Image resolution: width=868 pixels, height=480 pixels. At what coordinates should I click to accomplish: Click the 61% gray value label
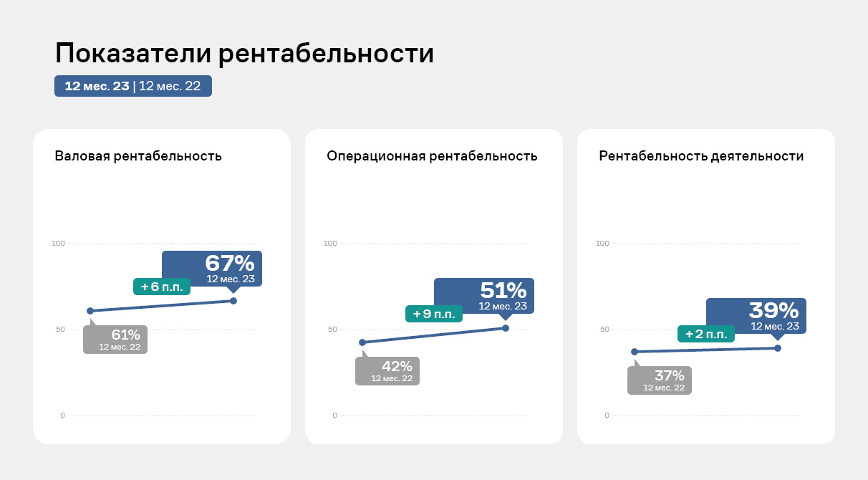pyautogui.click(x=125, y=334)
